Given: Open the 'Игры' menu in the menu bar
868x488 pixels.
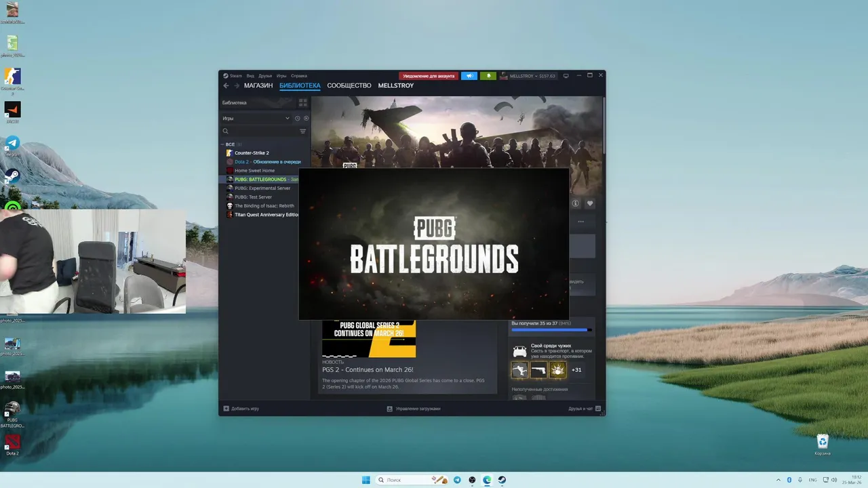Looking at the screenshot, I should (x=281, y=76).
